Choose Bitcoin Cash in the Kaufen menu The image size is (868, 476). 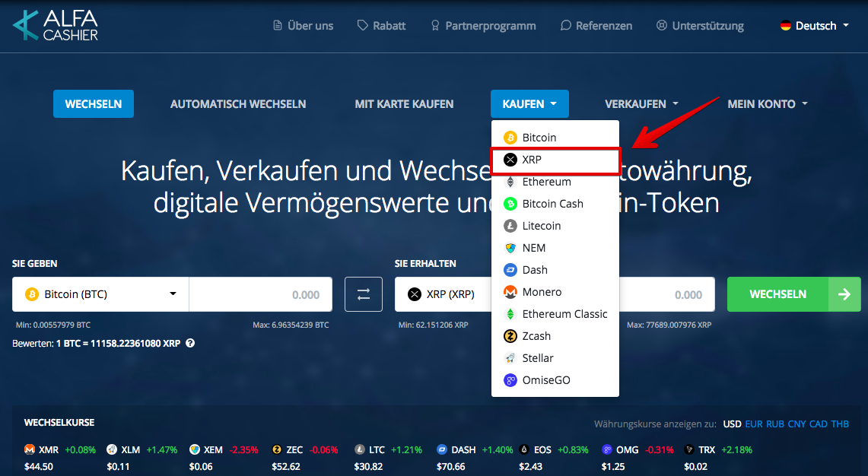[555, 204]
